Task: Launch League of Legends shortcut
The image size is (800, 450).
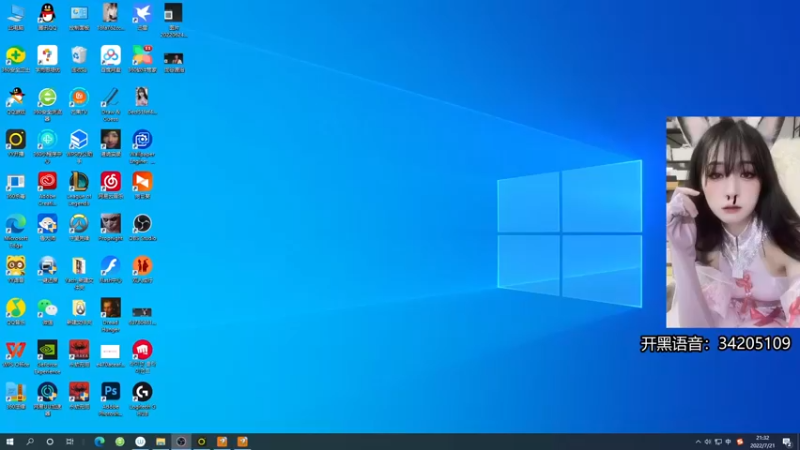Action: 79,188
